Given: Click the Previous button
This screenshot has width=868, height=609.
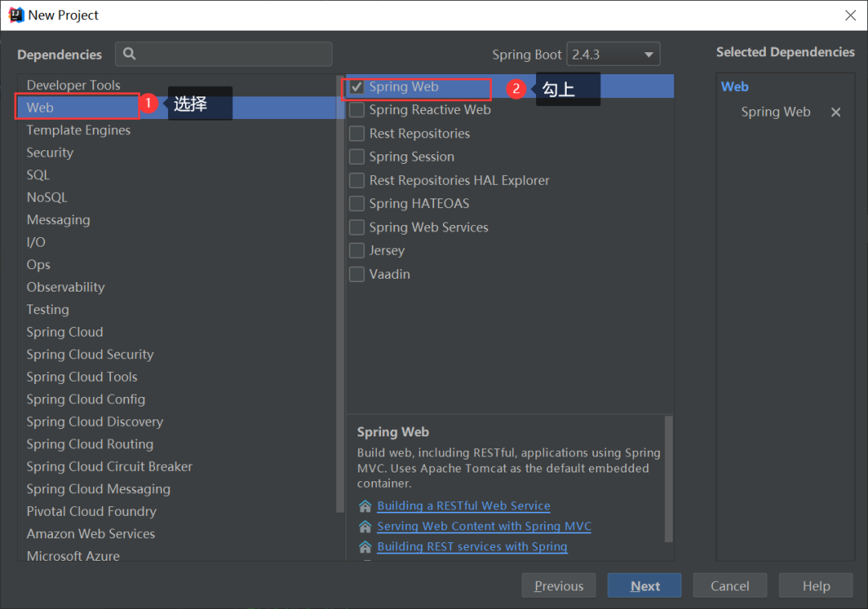Looking at the screenshot, I should [x=559, y=586].
